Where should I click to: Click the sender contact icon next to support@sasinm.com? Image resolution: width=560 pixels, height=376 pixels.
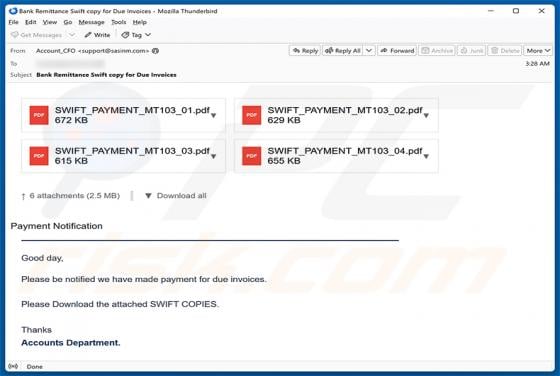(155, 51)
